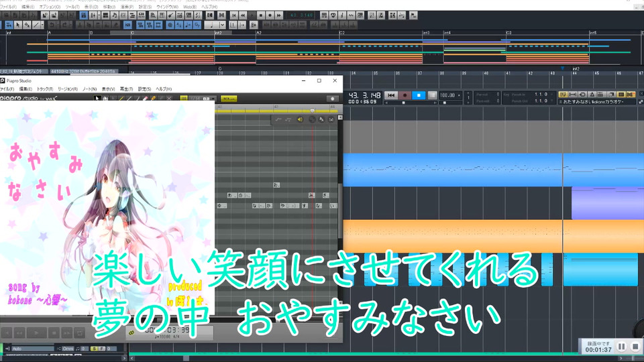Image resolution: width=644 pixels, height=362 pixels.
Task: Toggle first yellow icon in transport panel
Action: [563, 95]
